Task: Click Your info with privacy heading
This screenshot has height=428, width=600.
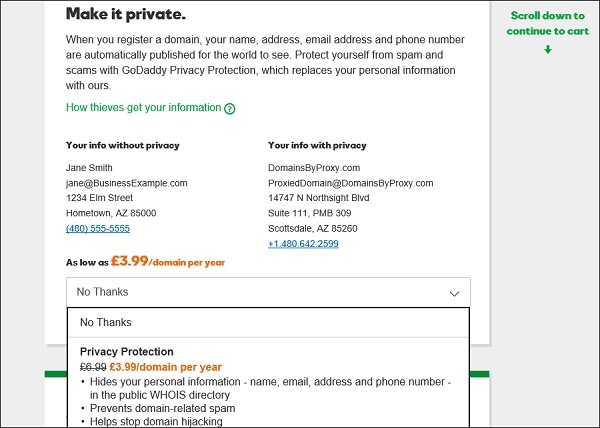Action: (x=317, y=145)
